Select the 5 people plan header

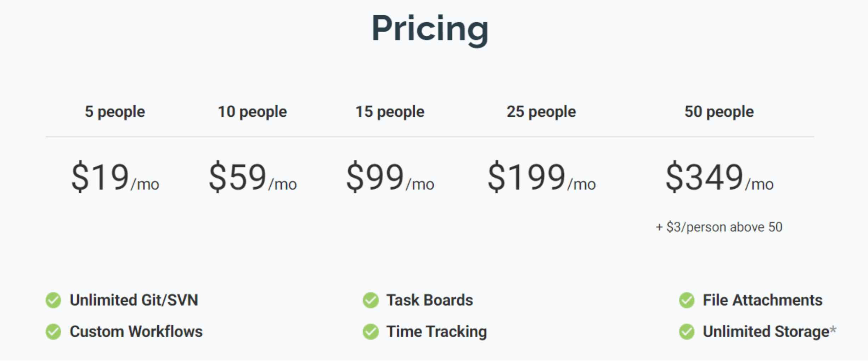(115, 112)
